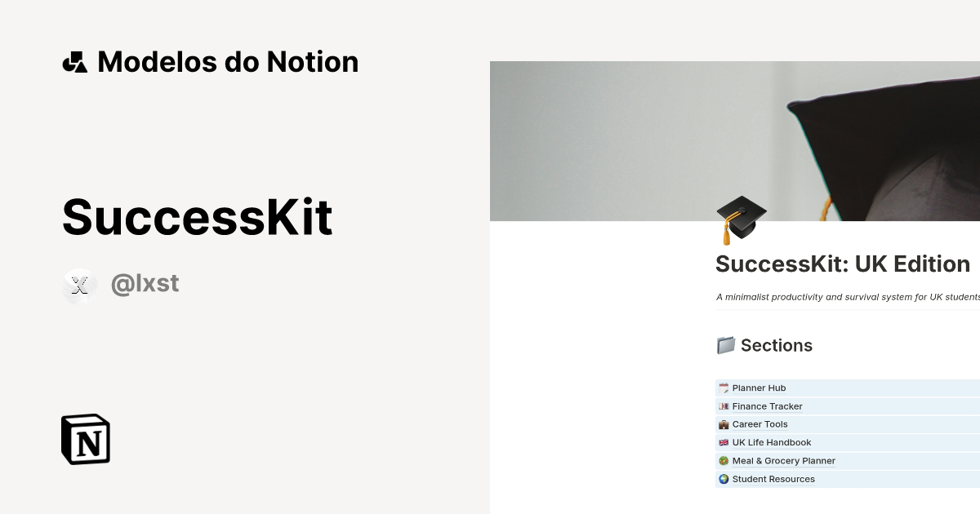Open the Finance Tracker page link

pyautogui.click(x=767, y=405)
